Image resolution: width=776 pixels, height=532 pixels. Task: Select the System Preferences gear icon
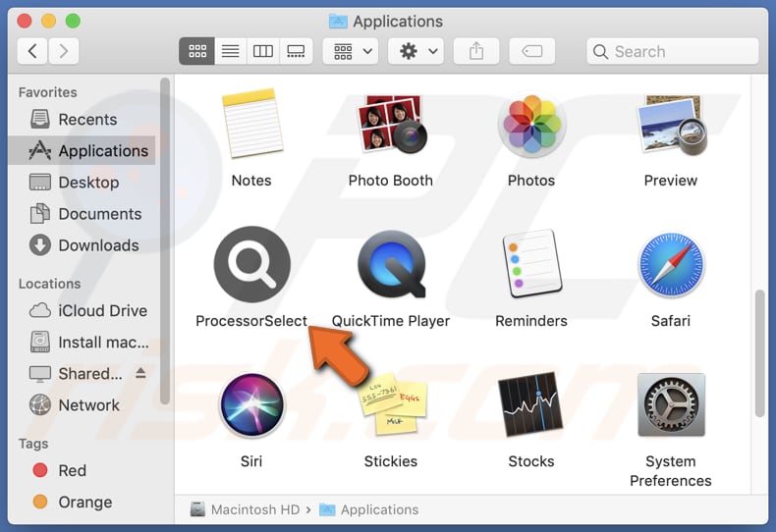pos(671,404)
